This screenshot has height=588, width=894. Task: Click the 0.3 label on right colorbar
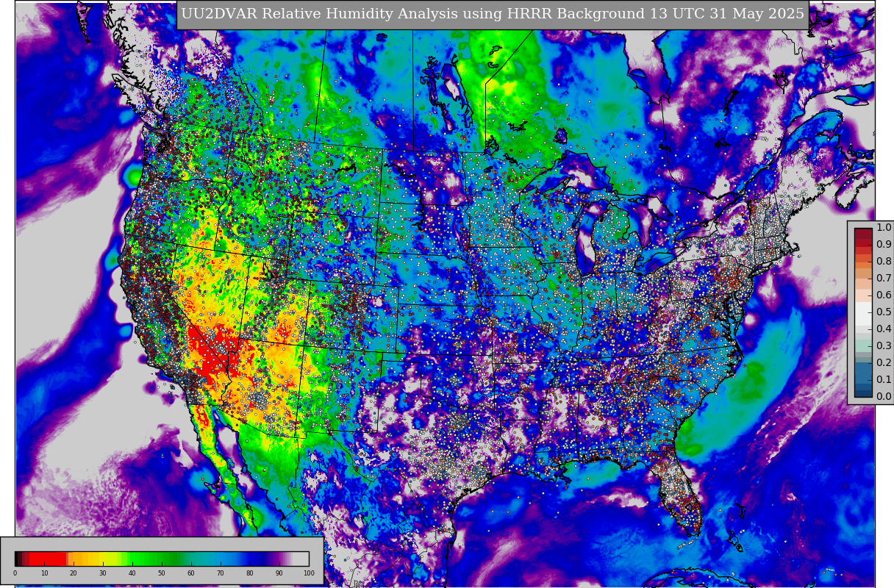click(884, 345)
